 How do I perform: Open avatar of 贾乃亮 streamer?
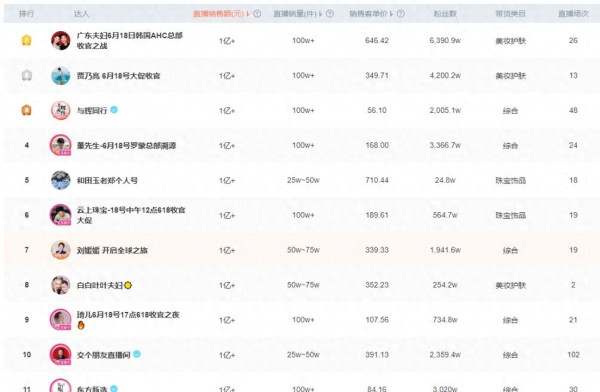point(61,75)
